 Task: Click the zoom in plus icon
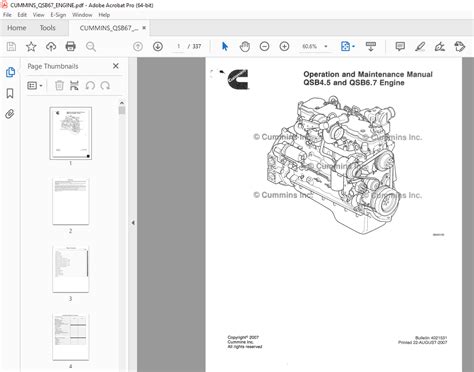(284, 46)
